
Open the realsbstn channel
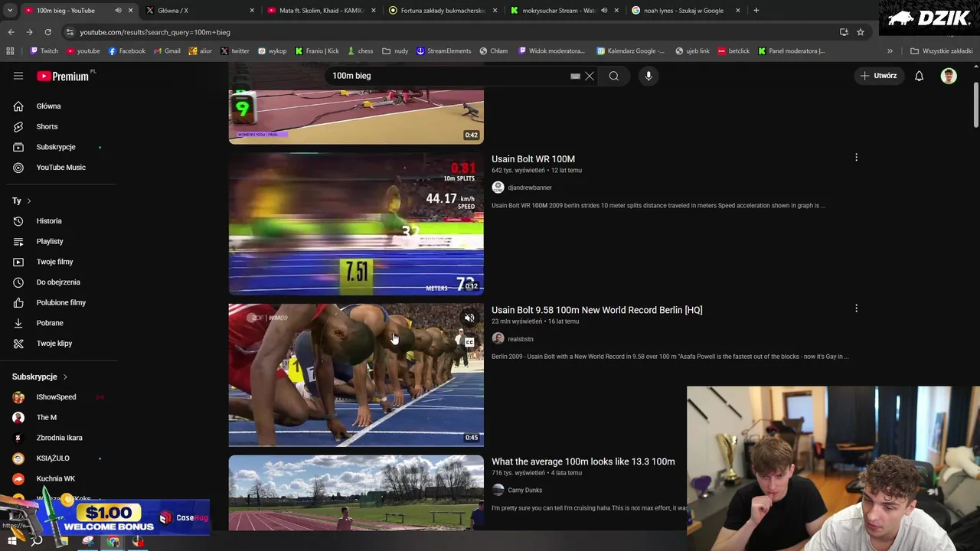click(x=521, y=339)
